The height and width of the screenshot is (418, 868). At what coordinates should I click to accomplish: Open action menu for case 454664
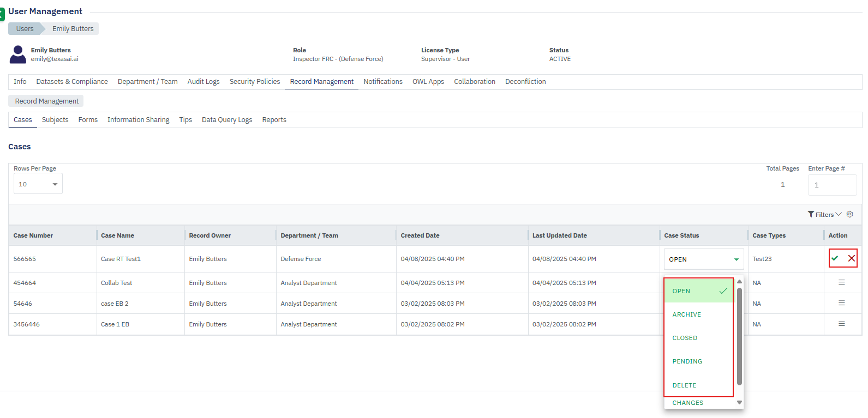(841, 282)
